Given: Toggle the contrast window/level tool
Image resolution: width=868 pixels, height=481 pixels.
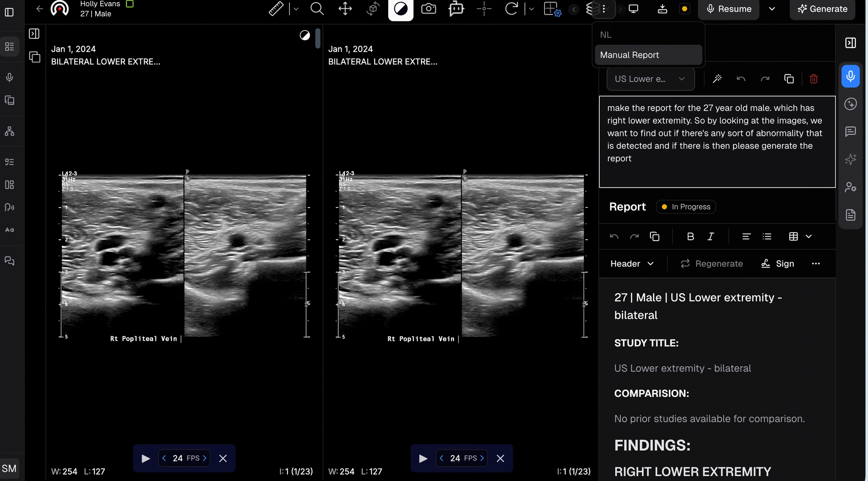Looking at the screenshot, I should [x=401, y=9].
